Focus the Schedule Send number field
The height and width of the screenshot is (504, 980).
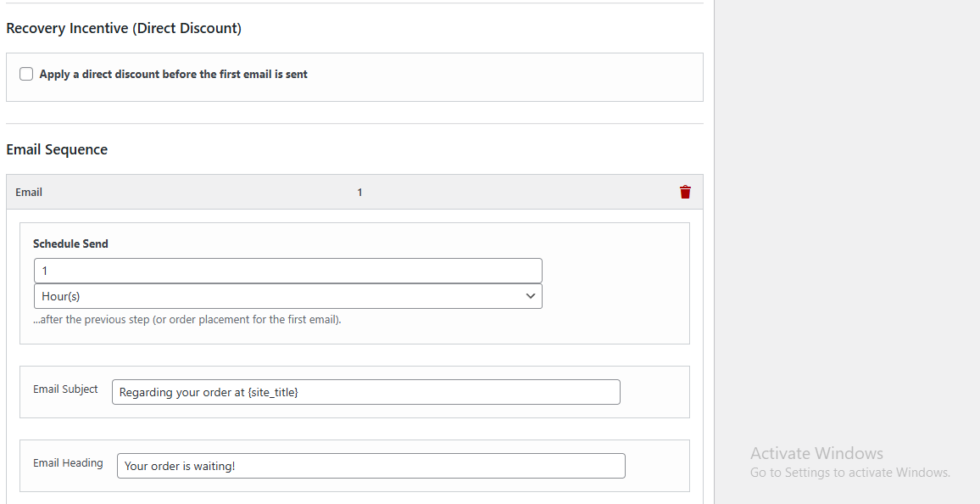click(288, 271)
